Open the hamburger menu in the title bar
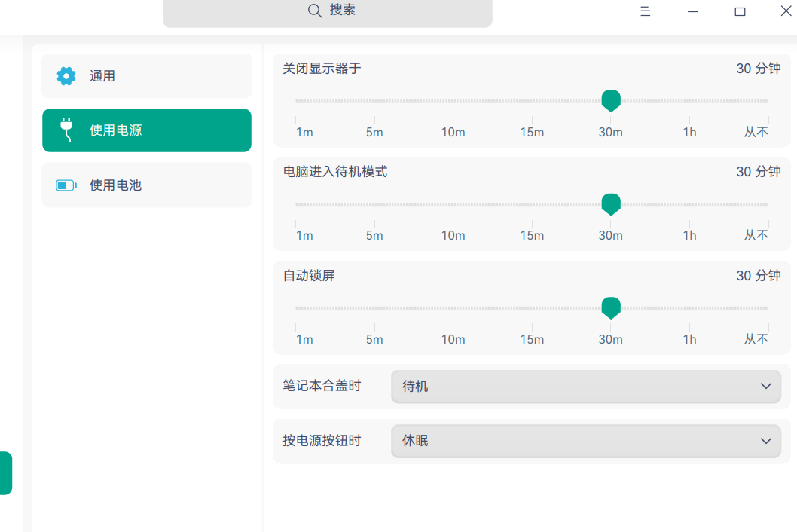Image resolution: width=797 pixels, height=532 pixels. click(x=645, y=11)
